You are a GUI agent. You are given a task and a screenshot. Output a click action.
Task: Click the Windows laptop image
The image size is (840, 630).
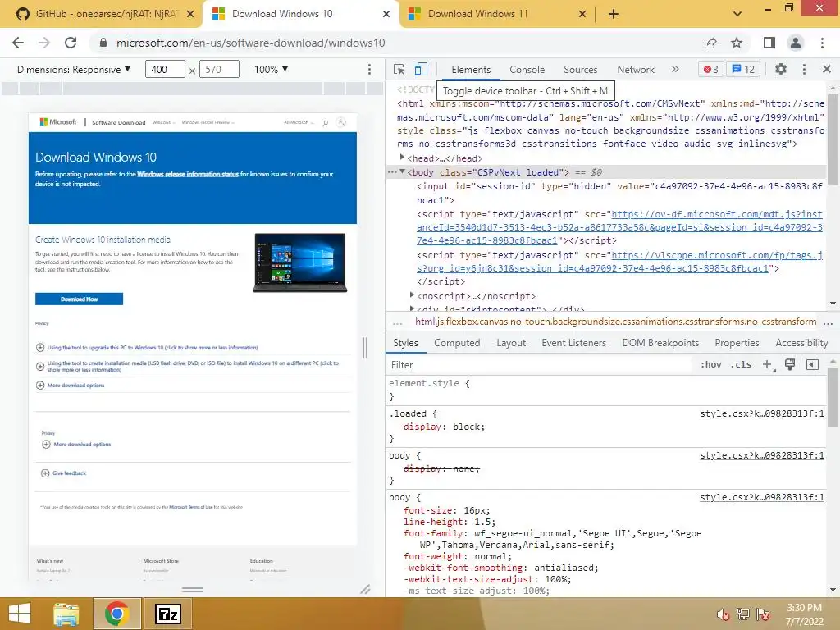[300, 262]
